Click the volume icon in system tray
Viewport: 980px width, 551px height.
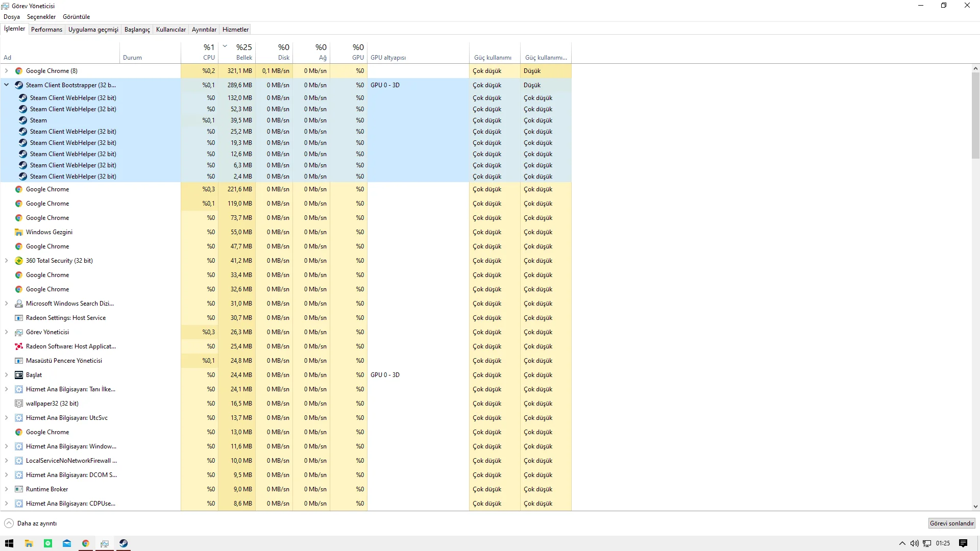click(x=914, y=543)
